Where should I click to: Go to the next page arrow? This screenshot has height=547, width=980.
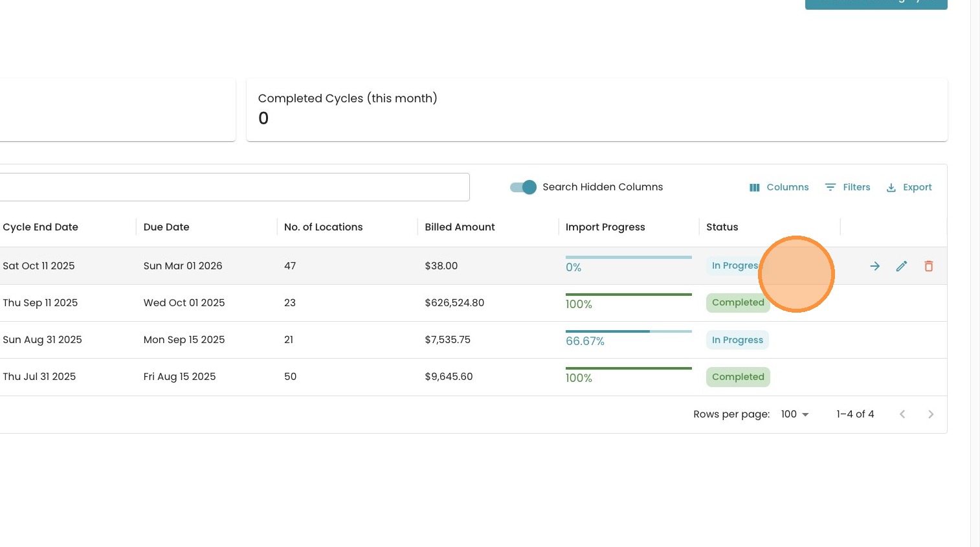click(x=931, y=414)
